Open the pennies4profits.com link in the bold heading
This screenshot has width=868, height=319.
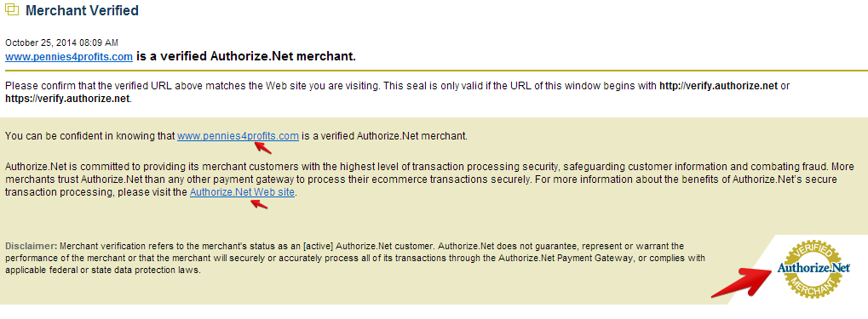[x=69, y=56]
